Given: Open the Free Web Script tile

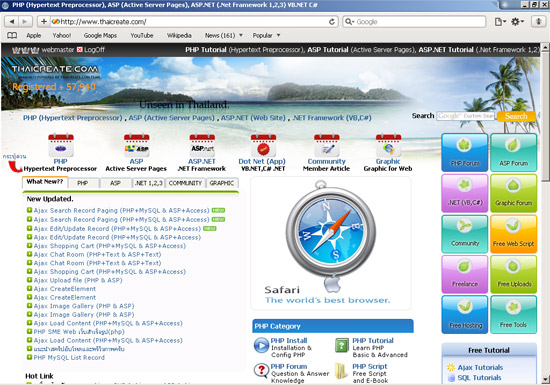Looking at the screenshot, I should (514, 234).
